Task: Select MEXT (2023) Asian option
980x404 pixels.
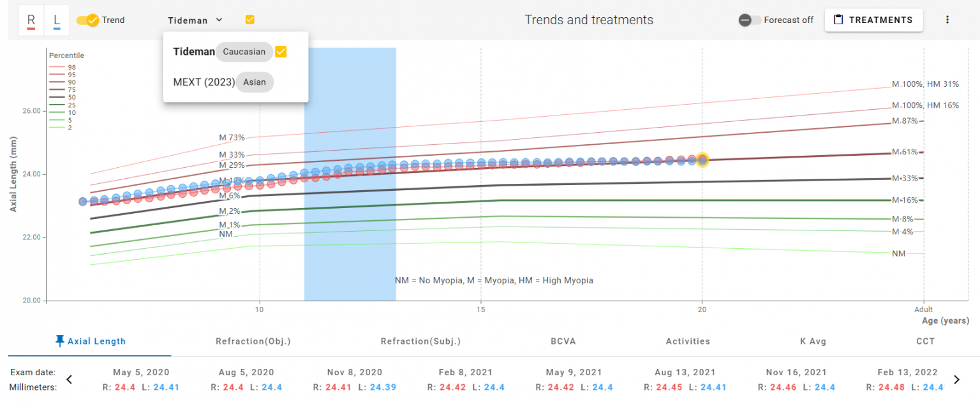Action: pyautogui.click(x=223, y=82)
